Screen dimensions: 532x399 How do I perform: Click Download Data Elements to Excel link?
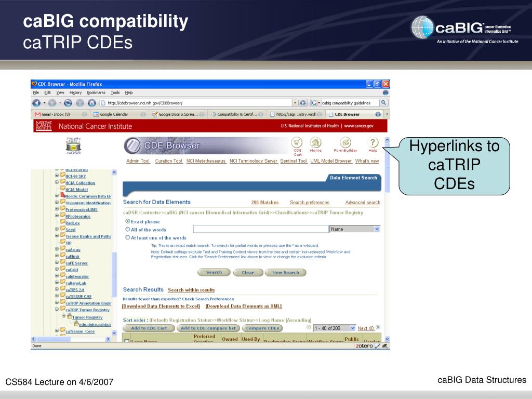pyautogui.click(x=161, y=306)
